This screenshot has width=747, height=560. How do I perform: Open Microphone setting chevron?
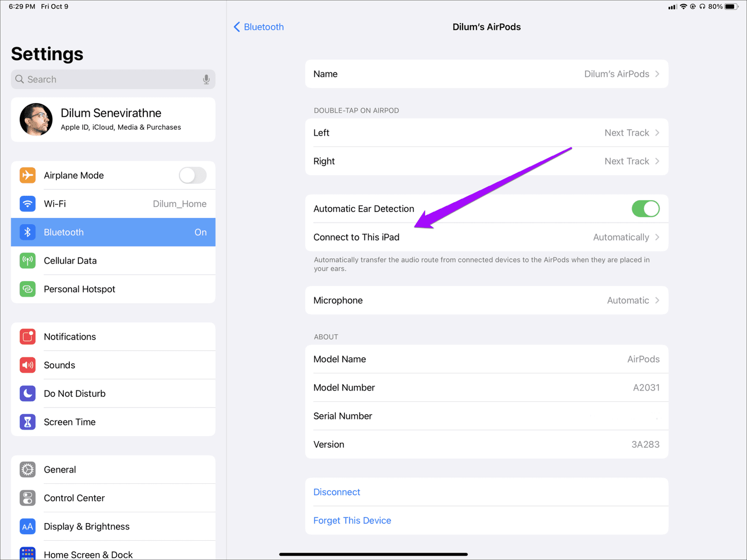[657, 300]
